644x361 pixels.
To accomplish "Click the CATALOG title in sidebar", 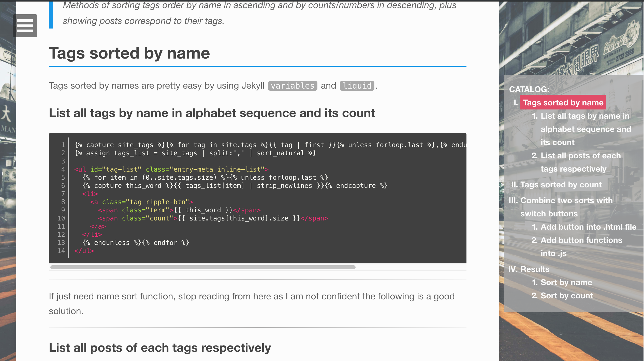I will tap(529, 89).
